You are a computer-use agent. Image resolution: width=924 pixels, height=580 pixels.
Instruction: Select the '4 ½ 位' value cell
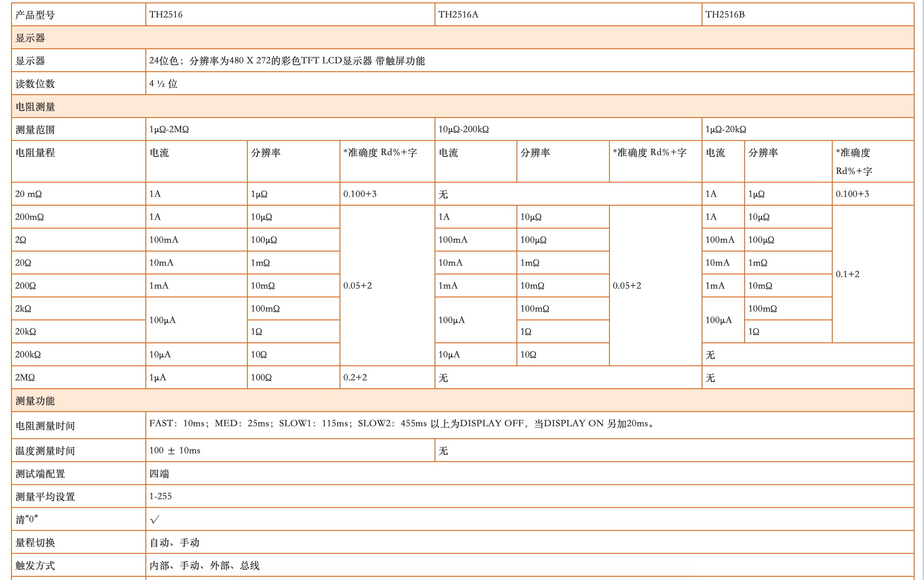tap(530, 84)
